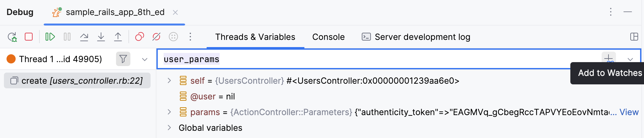Image resolution: width=644 pixels, height=138 pixels.
Task: Click the Step Out icon
Action: tap(118, 37)
